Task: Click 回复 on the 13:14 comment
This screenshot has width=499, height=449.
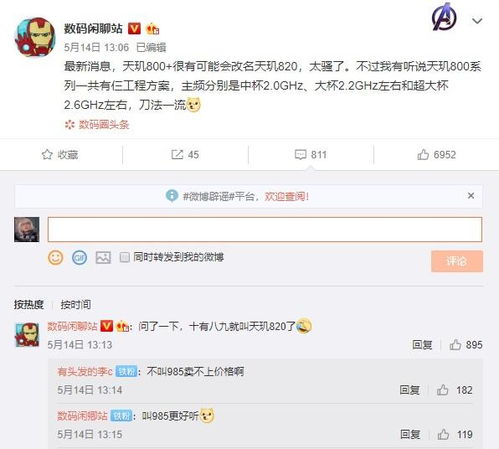Action: [409, 390]
